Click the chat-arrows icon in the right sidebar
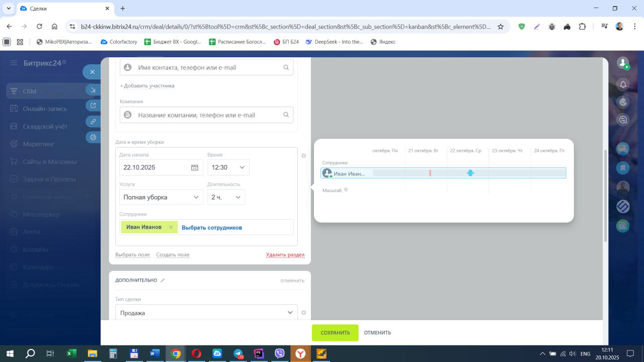 [623, 120]
